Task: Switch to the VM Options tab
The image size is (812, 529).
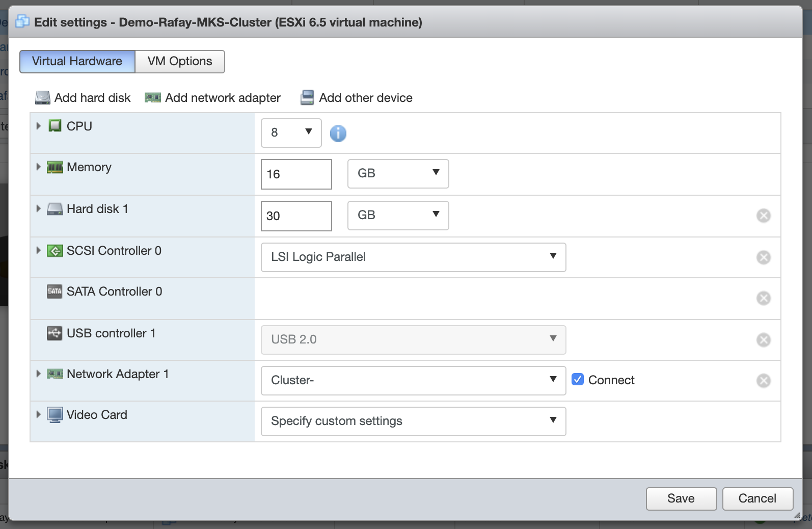Action: [180, 62]
